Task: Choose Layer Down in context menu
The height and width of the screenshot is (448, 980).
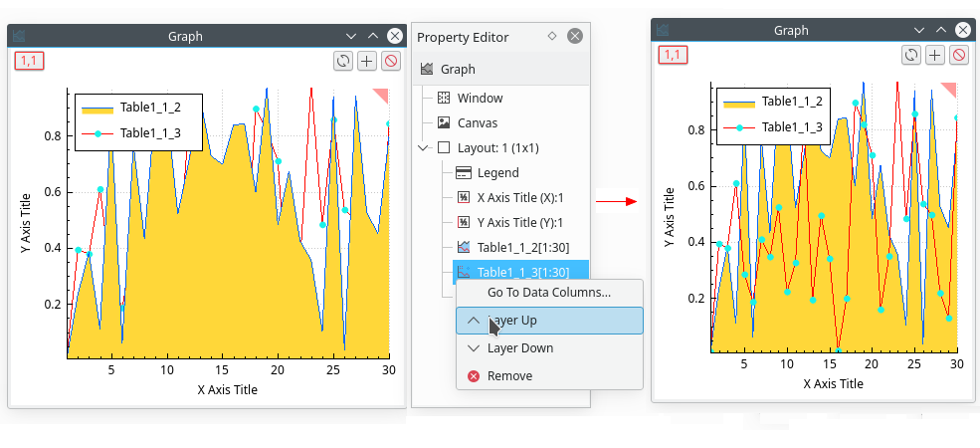Action: point(549,347)
